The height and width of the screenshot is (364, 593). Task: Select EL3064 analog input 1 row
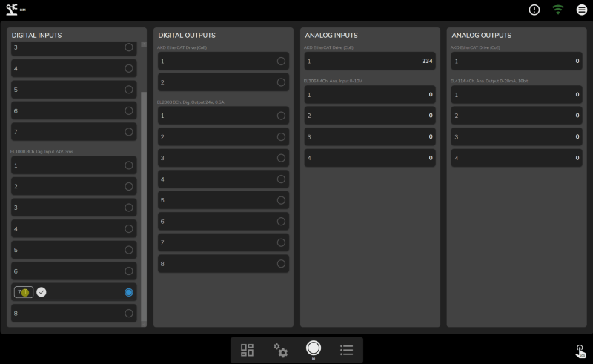coord(370,95)
